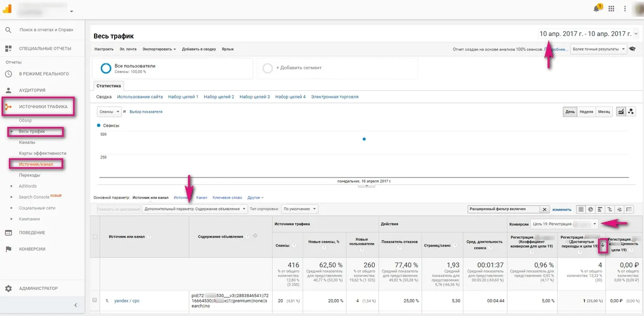Image resolution: width=644 pixels, height=316 pixels.
Task: Set the chart granularity to Неделя
Action: [x=586, y=112]
